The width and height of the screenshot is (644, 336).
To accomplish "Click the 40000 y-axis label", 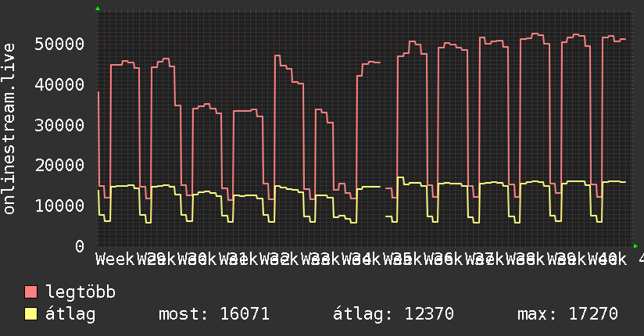I will click(59, 84).
